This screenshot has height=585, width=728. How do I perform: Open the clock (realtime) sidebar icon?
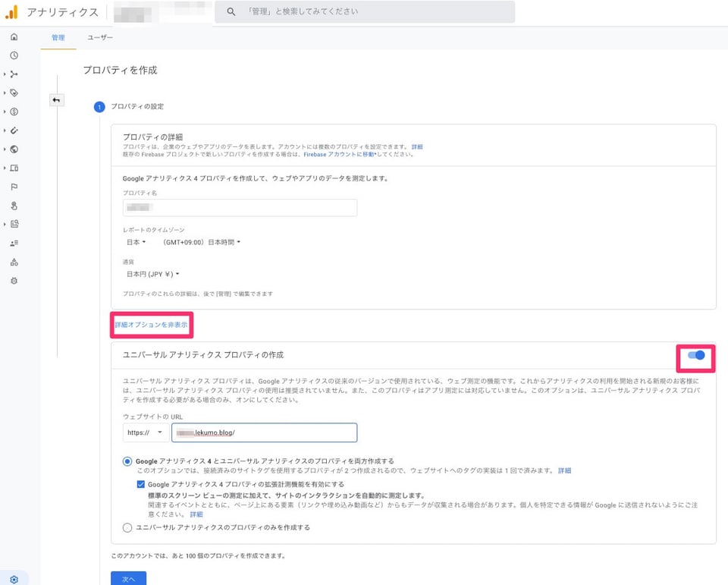point(14,55)
